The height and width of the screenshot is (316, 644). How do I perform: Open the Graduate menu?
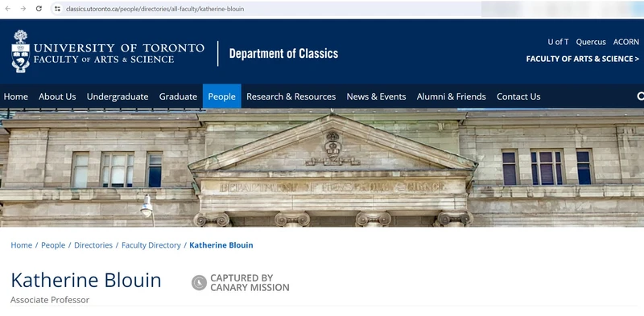[178, 96]
